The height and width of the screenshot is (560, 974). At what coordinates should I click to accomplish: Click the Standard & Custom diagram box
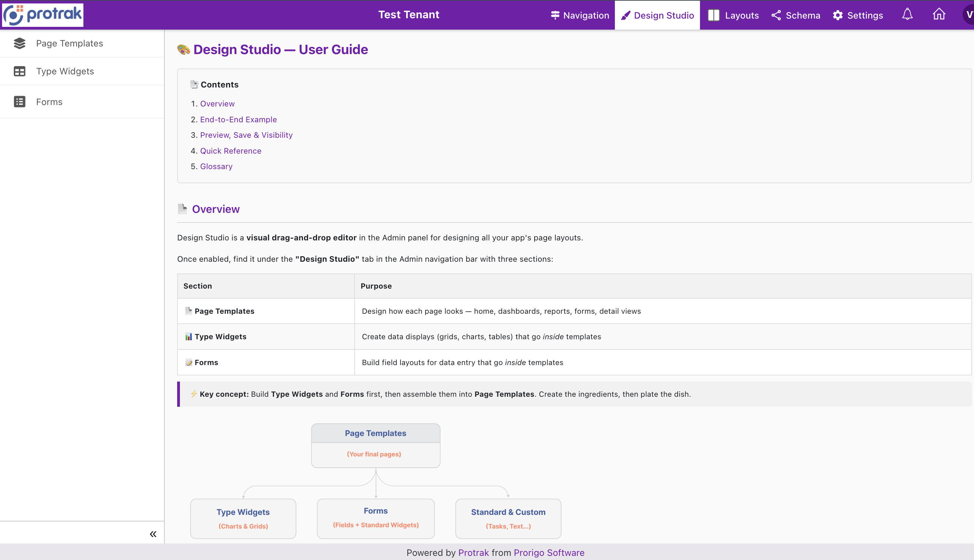508,518
